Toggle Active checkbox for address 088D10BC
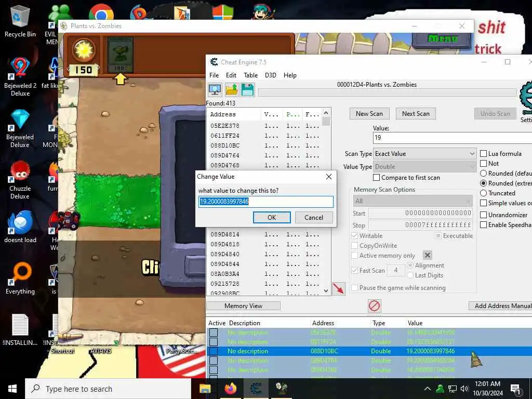The image size is (532, 399). click(x=214, y=351)
